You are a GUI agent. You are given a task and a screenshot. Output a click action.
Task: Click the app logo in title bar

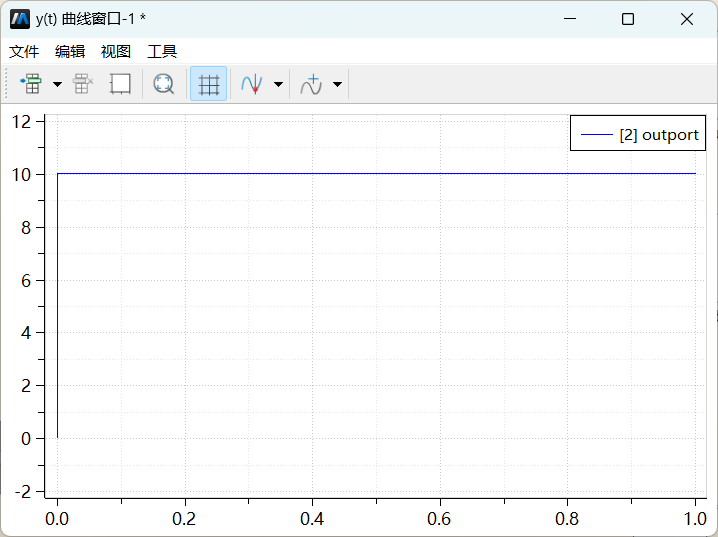point(20,19)
